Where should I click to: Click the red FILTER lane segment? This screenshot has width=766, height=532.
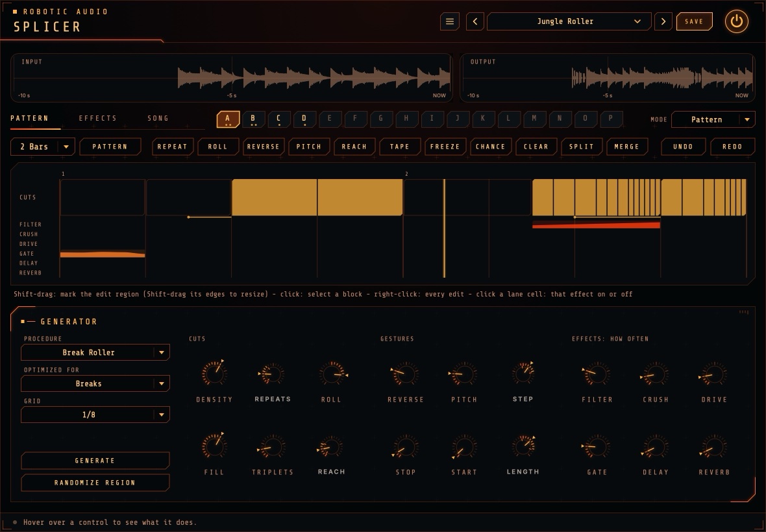(596, 225)
